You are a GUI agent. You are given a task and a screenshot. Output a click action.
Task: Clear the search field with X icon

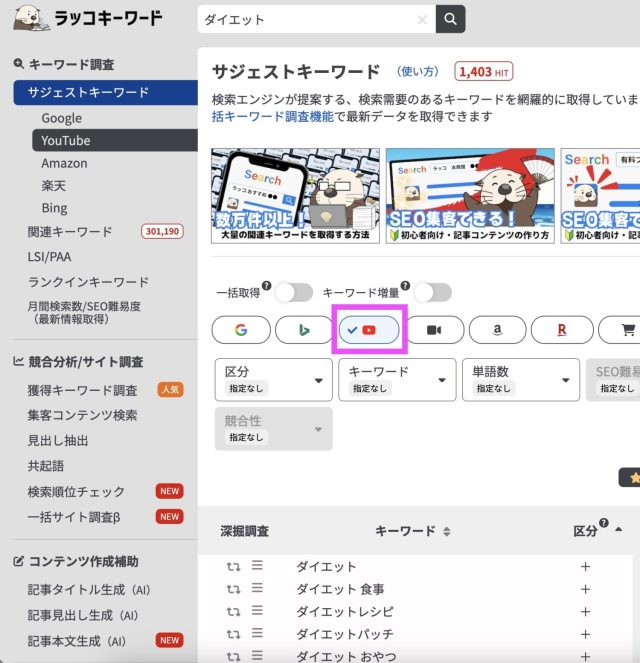(x=422, y=19)
